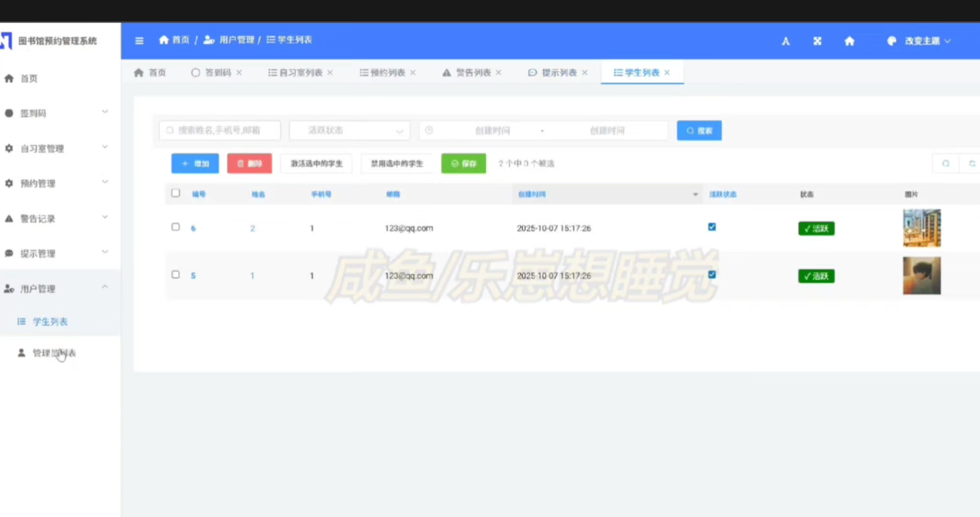Uncheck the active status box for row 6
The height and width of the screenshot is (517, 980).
point(711,227)
